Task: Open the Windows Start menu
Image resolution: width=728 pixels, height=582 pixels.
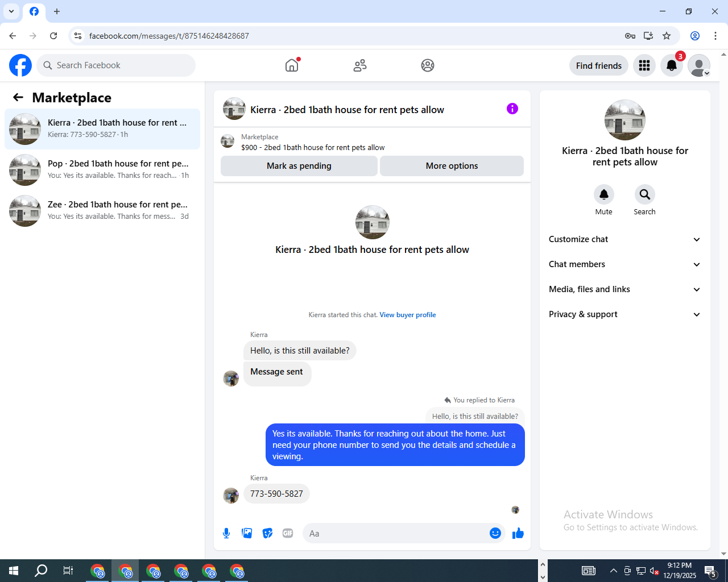Action: [14, 571]
